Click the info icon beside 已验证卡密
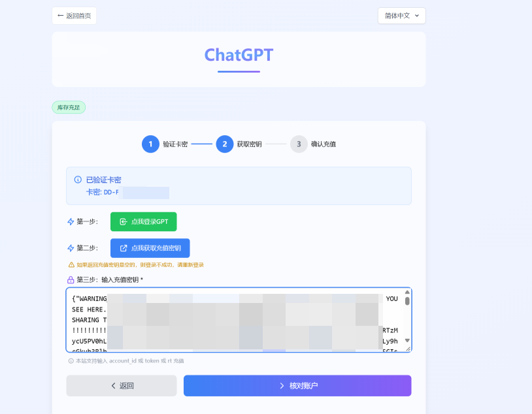 [78, 180]
